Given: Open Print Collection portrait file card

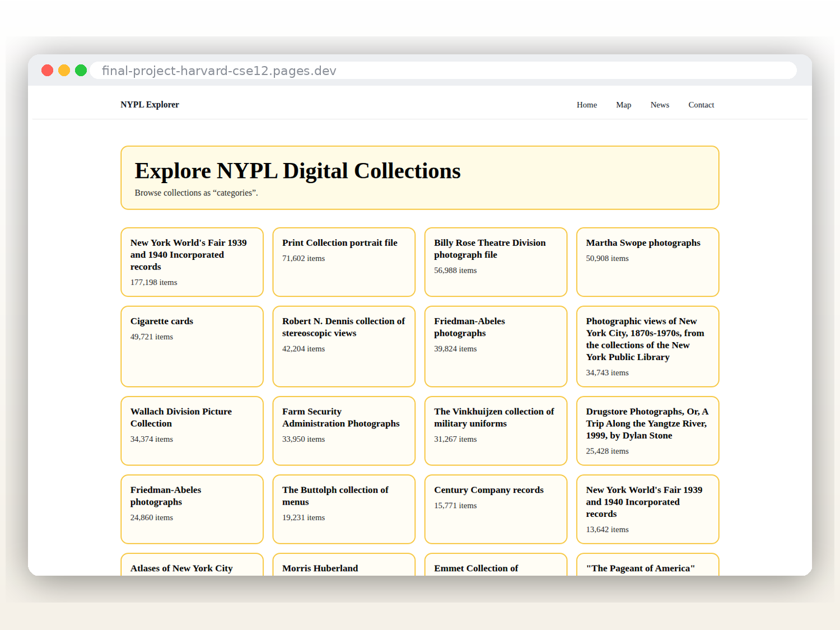Looking at the screenshot, I should [x=344, y=262].
